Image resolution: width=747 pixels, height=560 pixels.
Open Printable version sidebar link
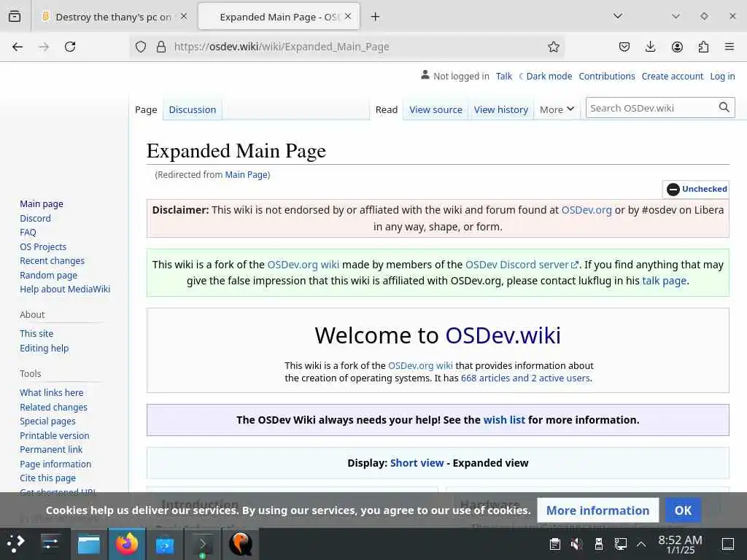[54, 435]
